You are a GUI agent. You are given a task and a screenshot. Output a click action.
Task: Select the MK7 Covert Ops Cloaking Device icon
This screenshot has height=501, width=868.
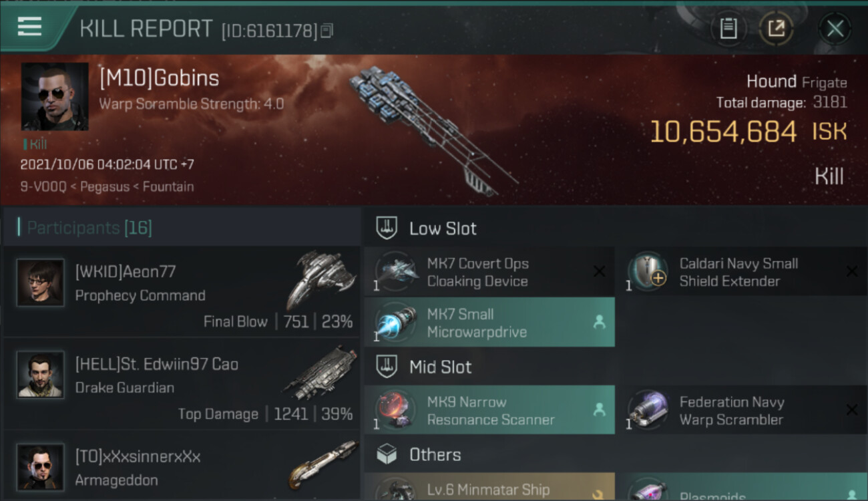coord(395,272)
